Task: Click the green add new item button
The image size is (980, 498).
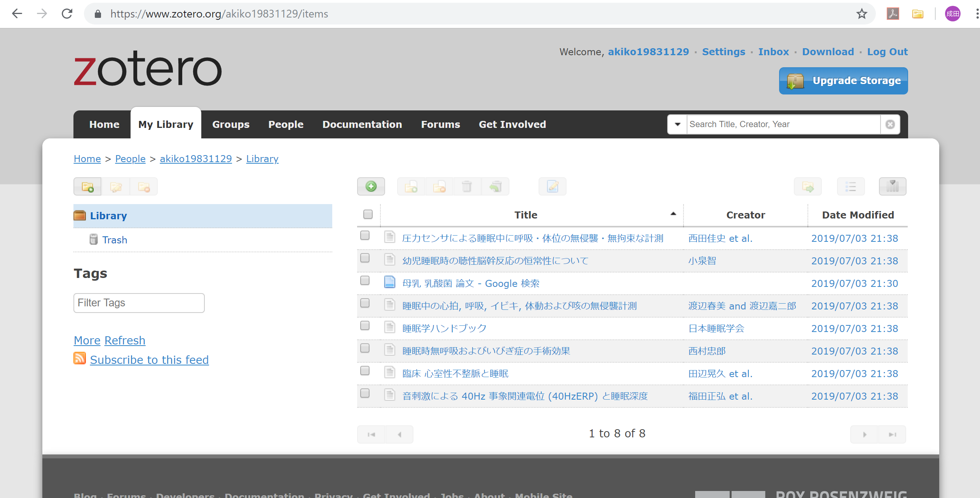Action: click(x=371, y=187)
